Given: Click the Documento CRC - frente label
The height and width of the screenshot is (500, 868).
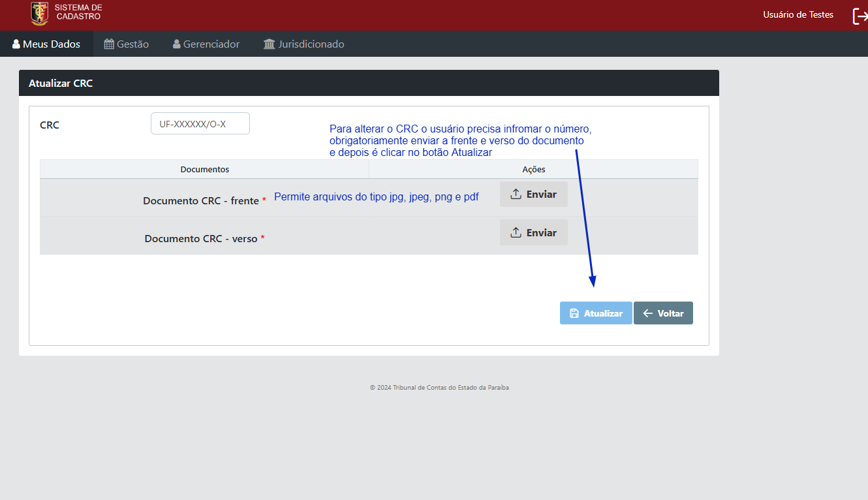Looking at the screenshot, I should (204, 200).
